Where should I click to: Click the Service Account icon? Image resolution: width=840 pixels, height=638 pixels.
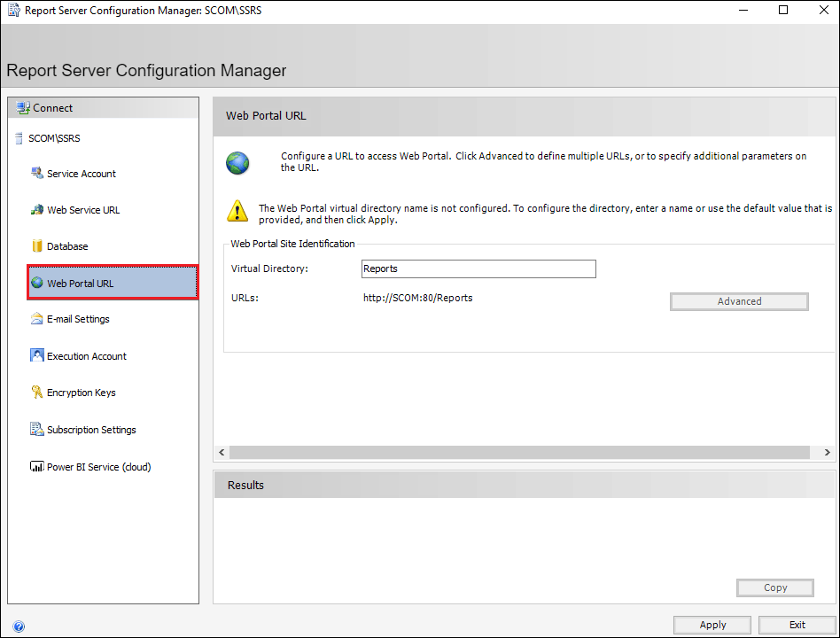coord(37,173)
